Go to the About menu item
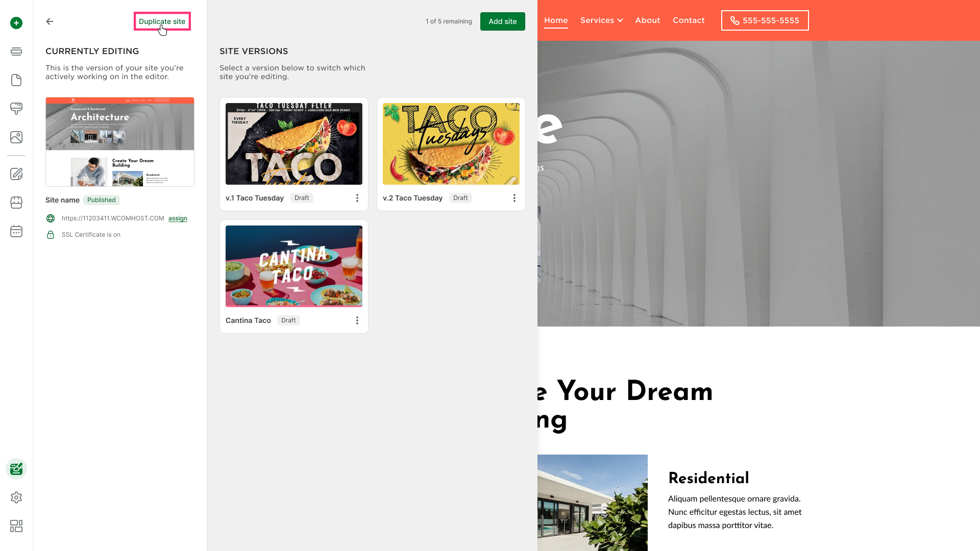Screen dimensions: 980x551 tap(647, 20)
